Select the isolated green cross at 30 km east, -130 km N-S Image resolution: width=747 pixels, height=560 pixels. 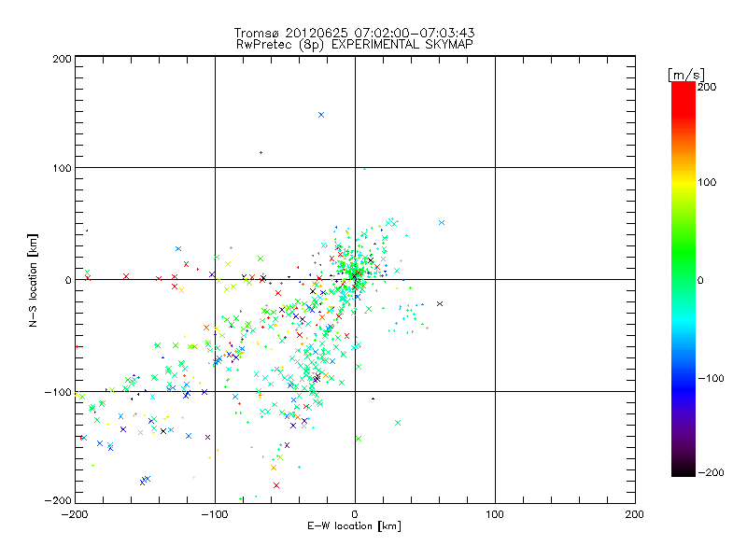coord(398,423)
